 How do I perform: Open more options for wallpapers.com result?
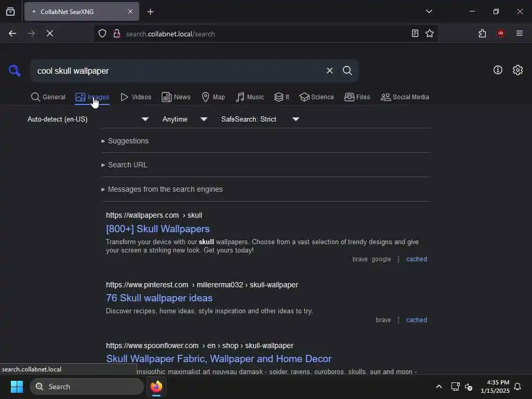tap(398, 259)
